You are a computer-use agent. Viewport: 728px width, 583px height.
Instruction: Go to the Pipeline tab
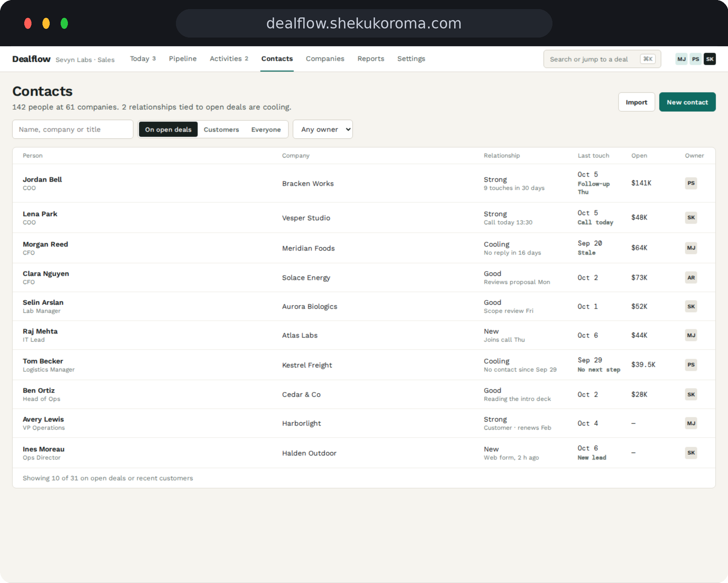tap(183, 59)
